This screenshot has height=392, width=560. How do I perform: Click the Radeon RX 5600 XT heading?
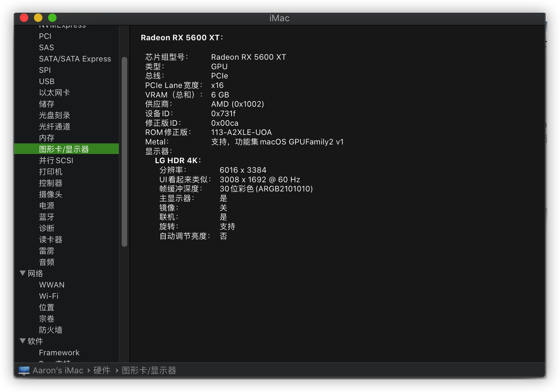[x=182, y=37]
